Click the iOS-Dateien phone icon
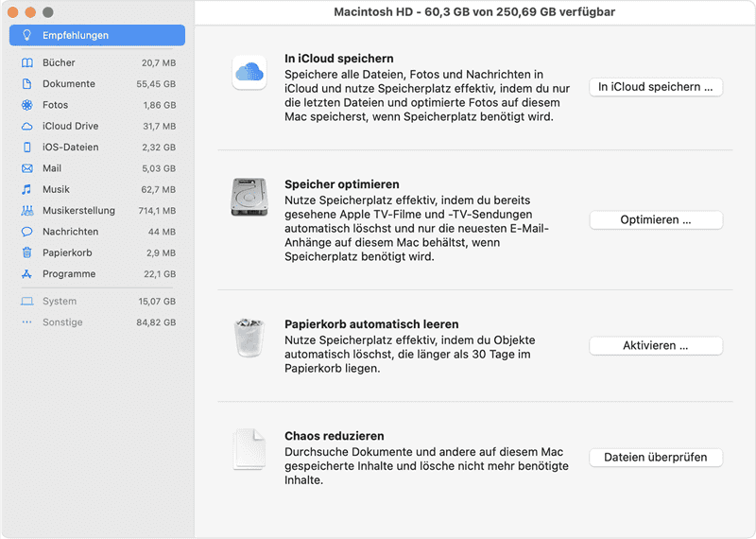Screen dimensions: 756x539 point(27,148)
